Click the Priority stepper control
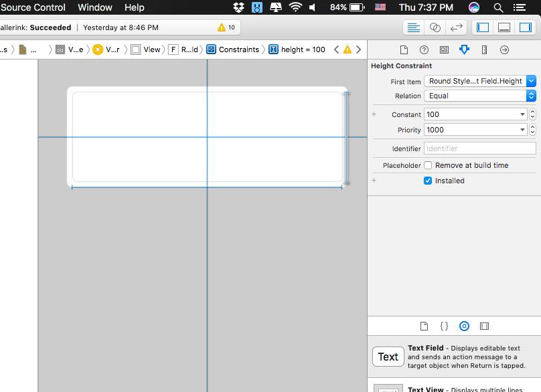 click(532, 130)
